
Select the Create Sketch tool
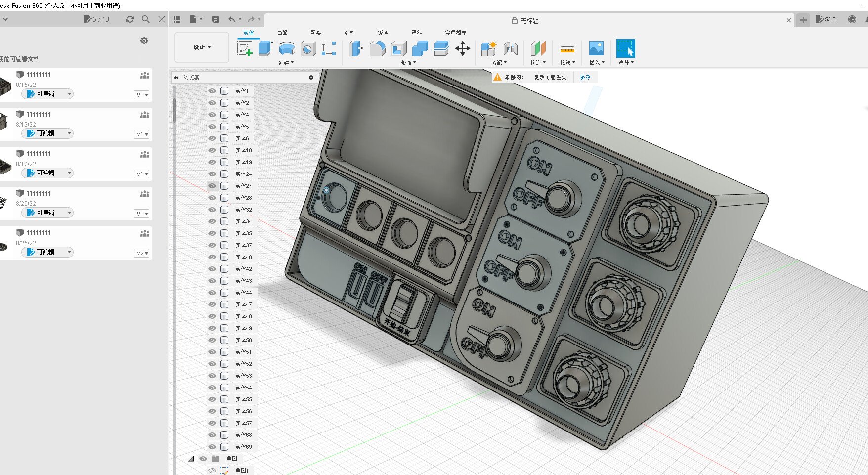point(245,48)
